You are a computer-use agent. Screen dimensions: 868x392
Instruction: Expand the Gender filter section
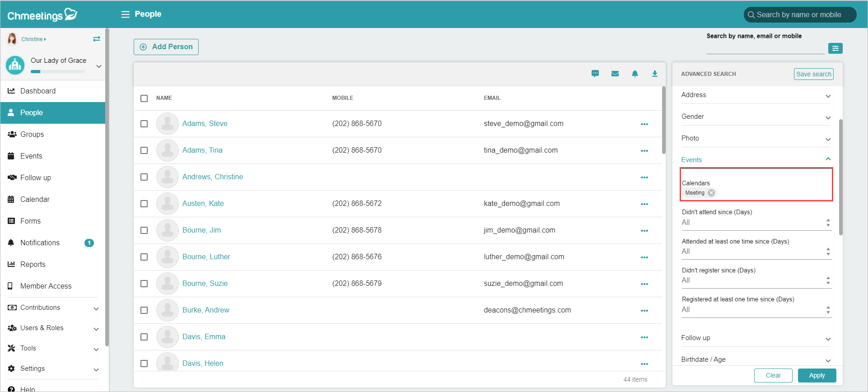[756, 117]
